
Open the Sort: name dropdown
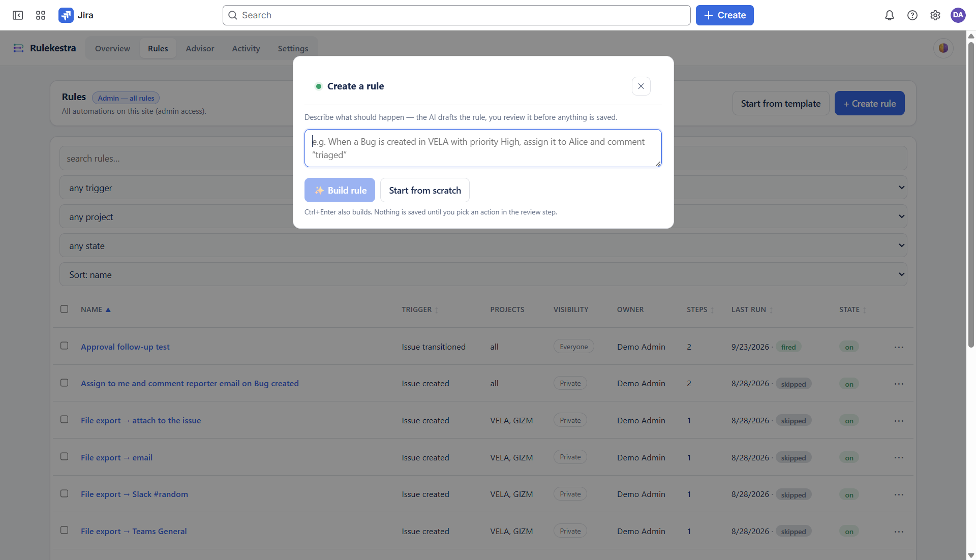pyautogui.click(x=483, y=274)
